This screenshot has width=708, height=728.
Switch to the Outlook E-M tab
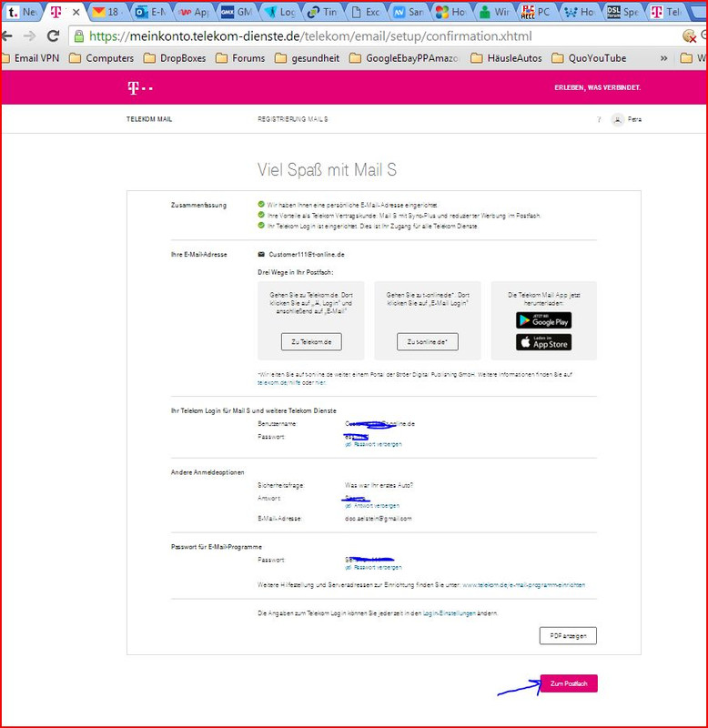(150, 12)
